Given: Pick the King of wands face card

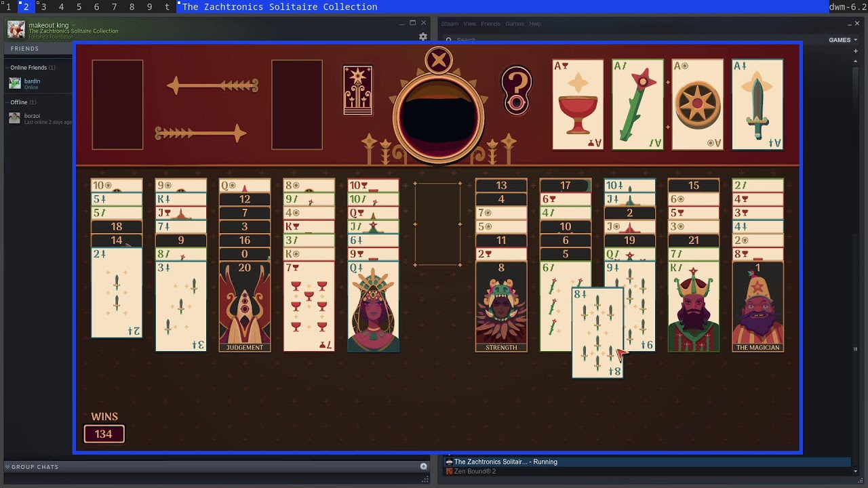Looking at the screenshot, I should 693,306.
